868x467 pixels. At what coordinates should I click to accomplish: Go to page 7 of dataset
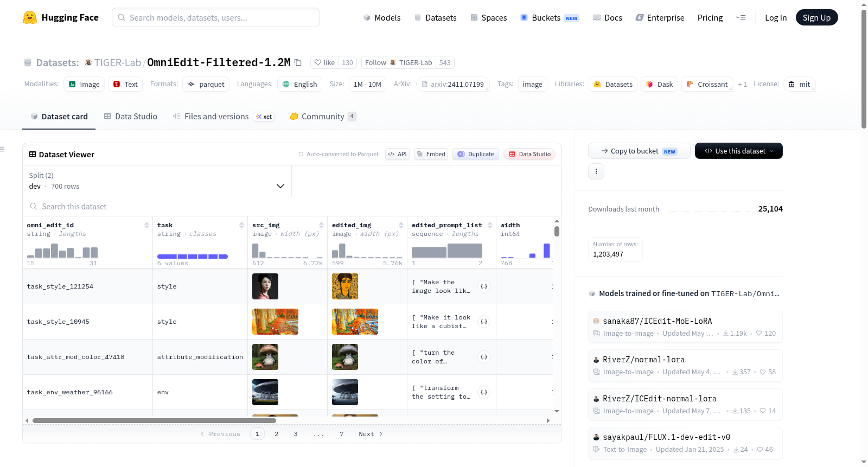coord(342,434)
